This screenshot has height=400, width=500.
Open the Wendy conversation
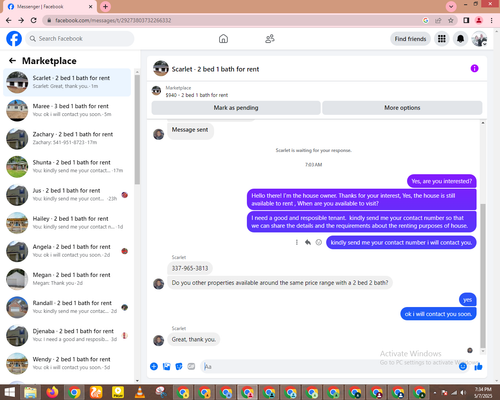[67, 363]
